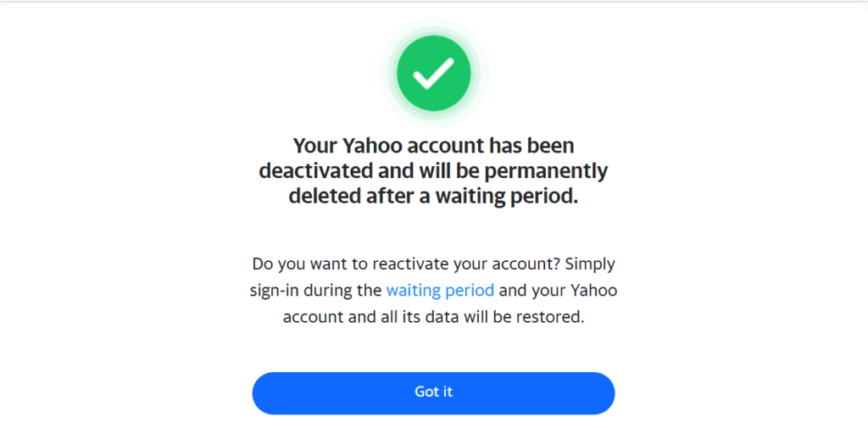The width and height of the screenshot is (868, 428).
Task: Click the text "sign-in during the"
Action: [x=315, y=291]
